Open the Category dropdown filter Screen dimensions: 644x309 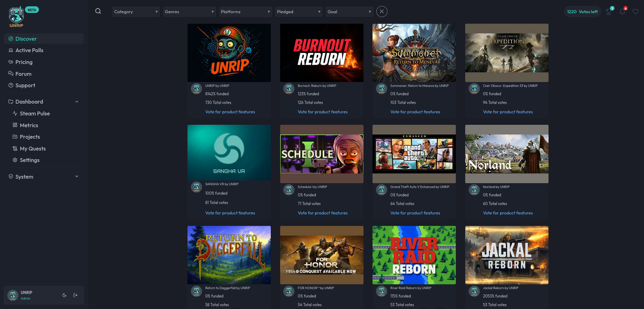[136, 12]
